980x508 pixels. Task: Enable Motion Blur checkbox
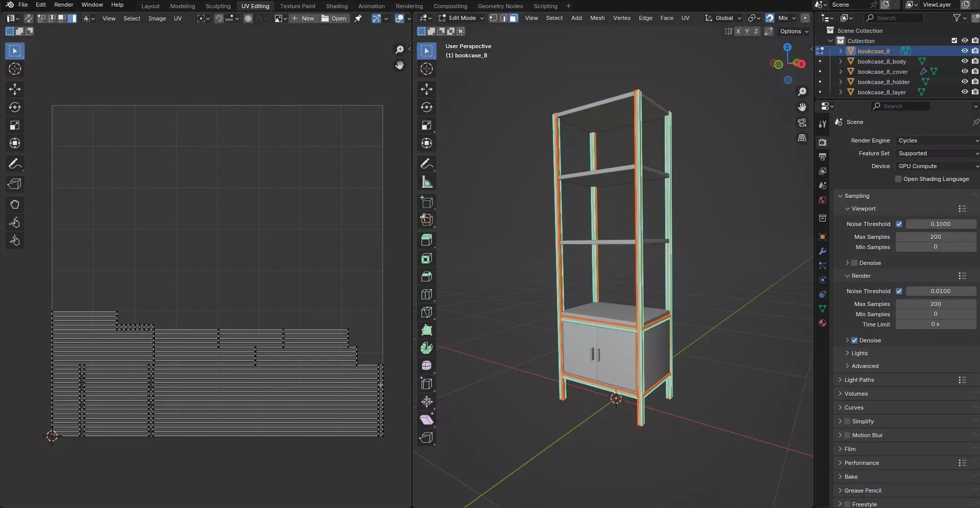click(847, 435)
